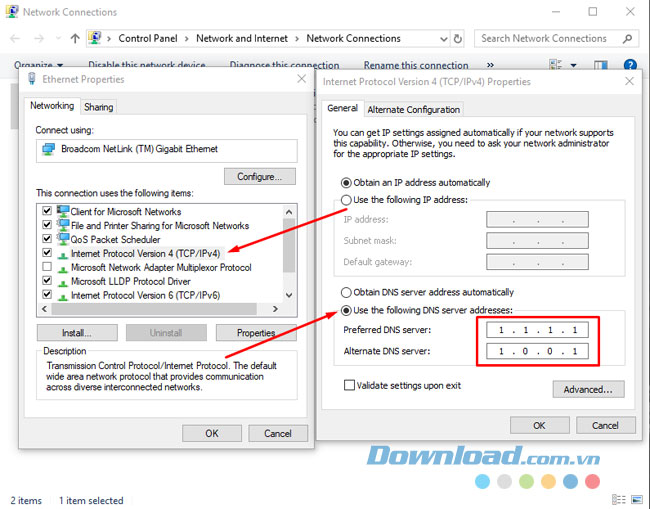
Task: Go up one folder level
Action: coord(75,39)
